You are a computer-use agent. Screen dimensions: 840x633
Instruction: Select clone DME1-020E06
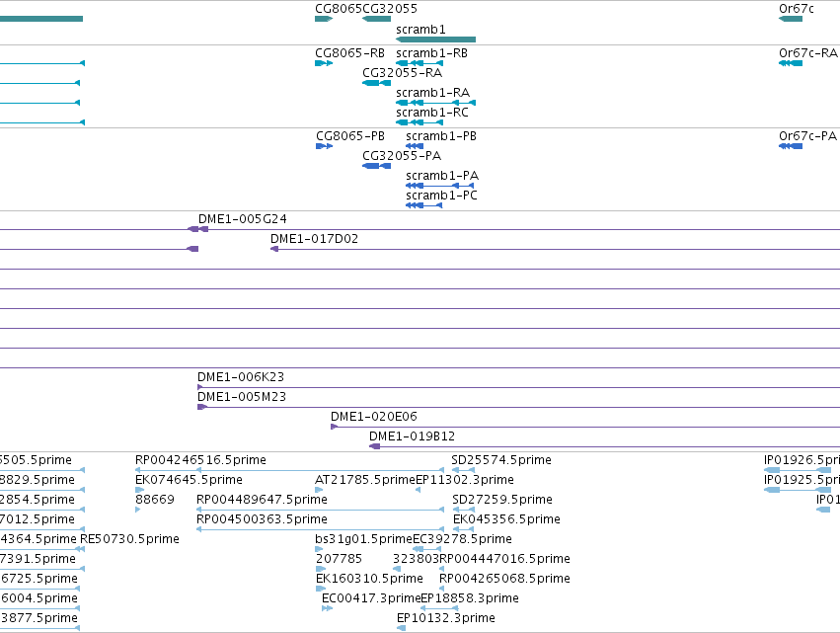(374, 417)
